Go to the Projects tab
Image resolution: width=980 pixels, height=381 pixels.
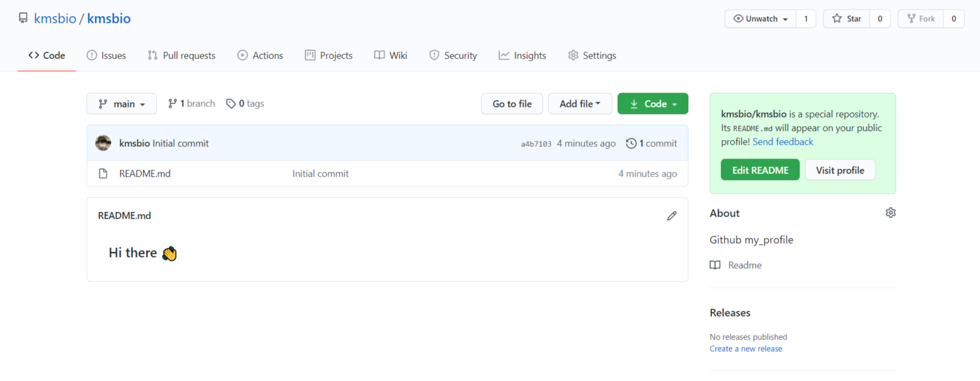coord(329,55)
